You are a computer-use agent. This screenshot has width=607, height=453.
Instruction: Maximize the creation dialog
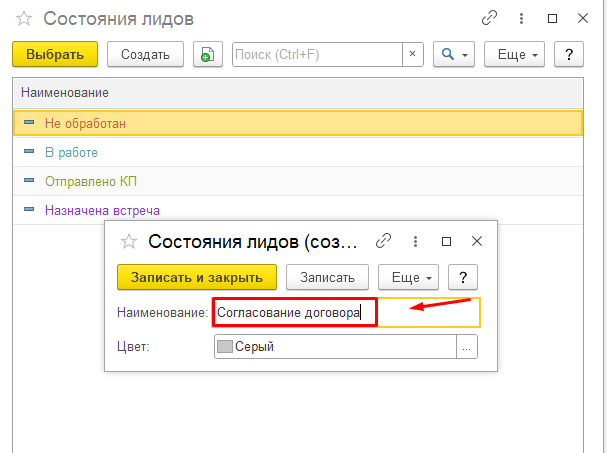(446, 241)
